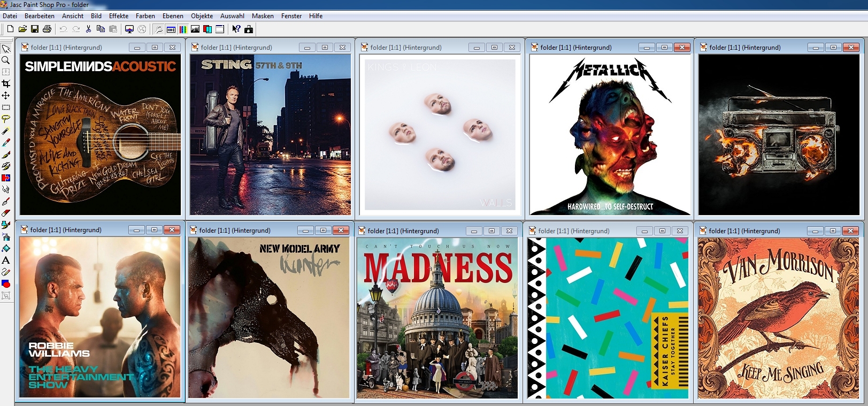The width and height of the screenshot is (868, 406).
Task: Select the Draw pen tool
Action: 6,272
